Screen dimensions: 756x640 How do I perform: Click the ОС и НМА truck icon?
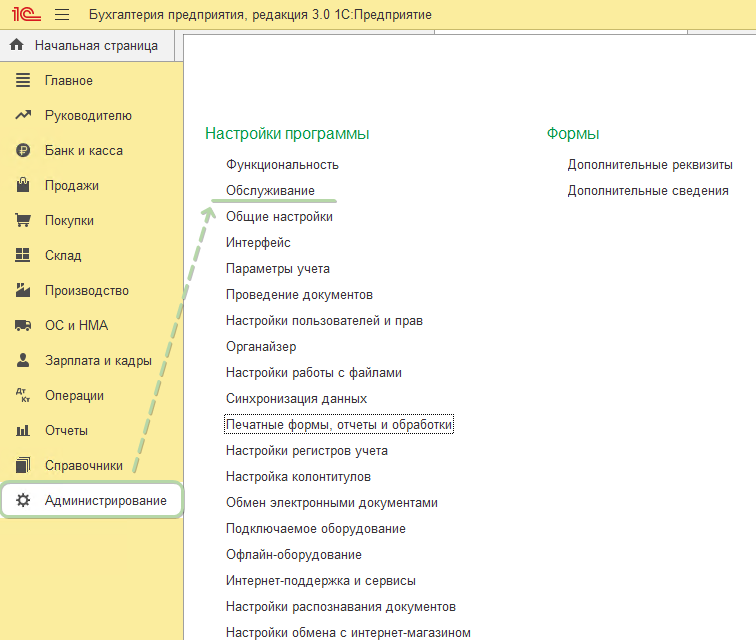tap(23, 326)
